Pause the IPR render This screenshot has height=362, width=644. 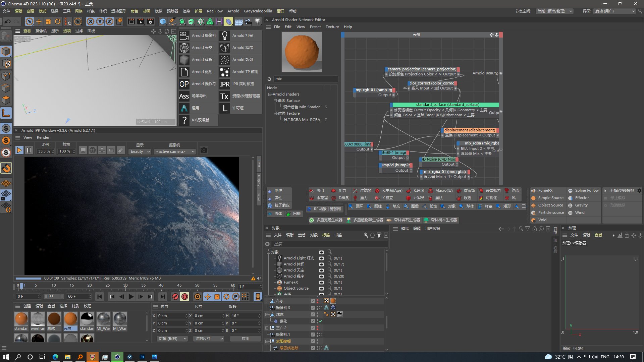point(29,150)
